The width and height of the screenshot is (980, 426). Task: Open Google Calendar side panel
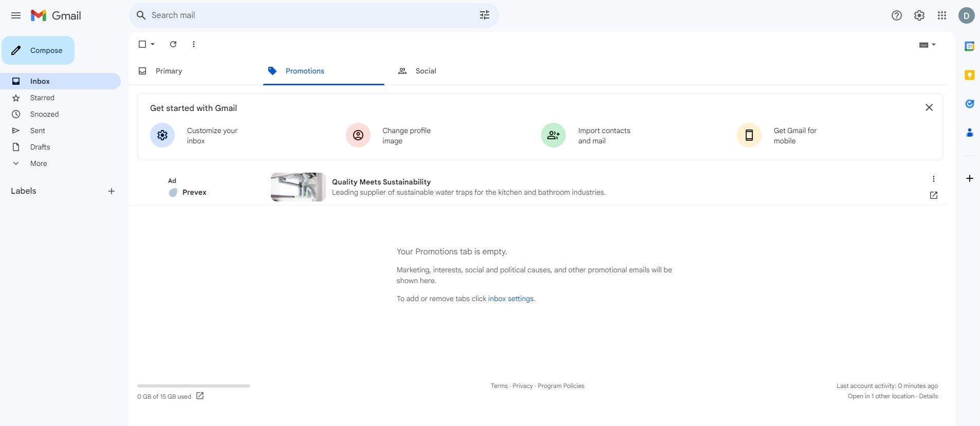point(970,46)
